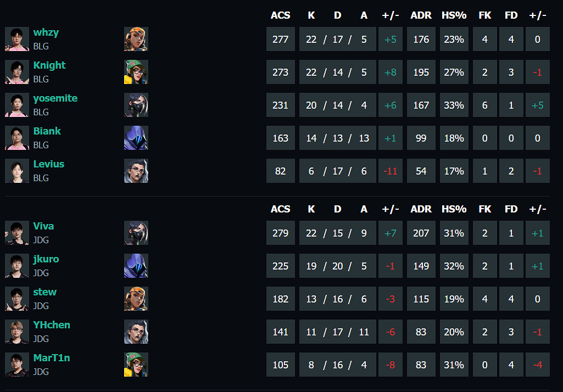This screenshot has height=392, width=563.
Task: Click ACS column header in BLG table
Action: tap(280, 15)
